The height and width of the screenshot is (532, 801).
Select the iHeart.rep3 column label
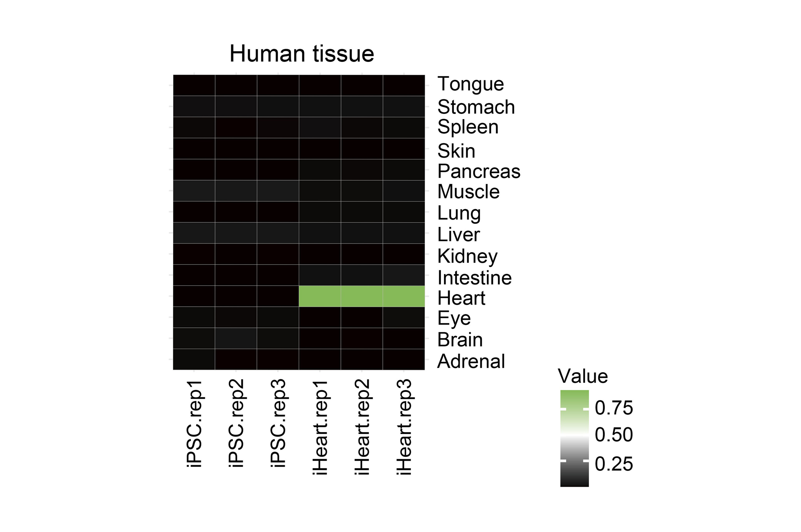404,427
